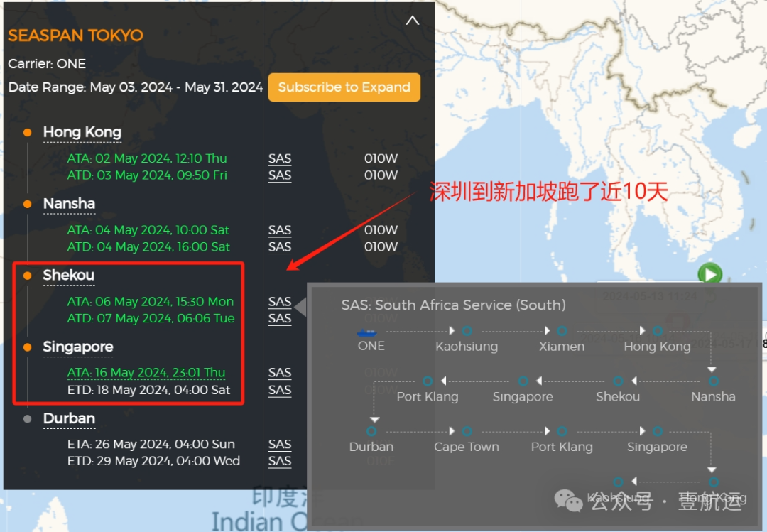Click Port Klang stop circle preceding Durban

pyautogui.click(x=428, y=381)
